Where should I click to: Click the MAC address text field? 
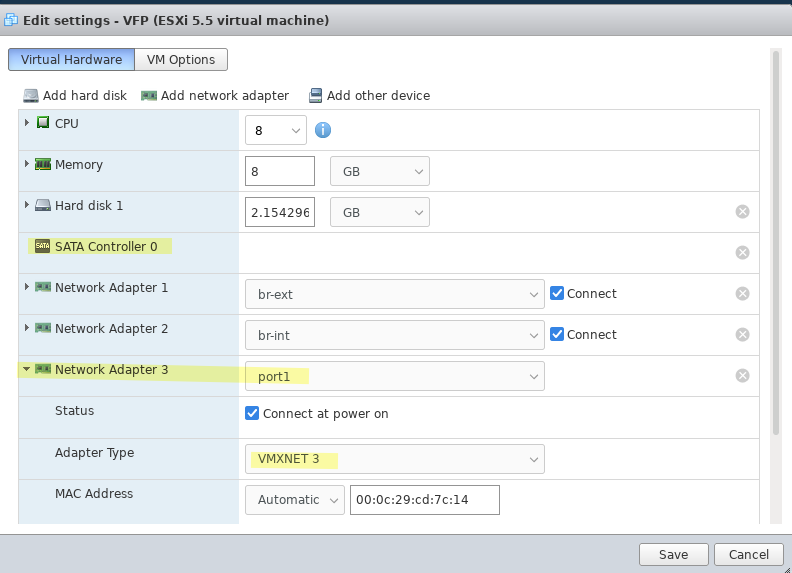coord(425,500)
